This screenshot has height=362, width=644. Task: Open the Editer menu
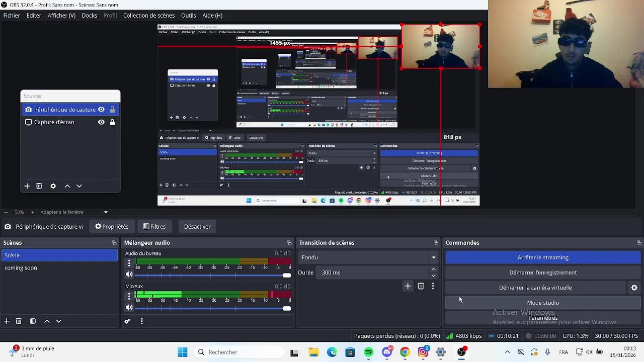coord(34,16)
